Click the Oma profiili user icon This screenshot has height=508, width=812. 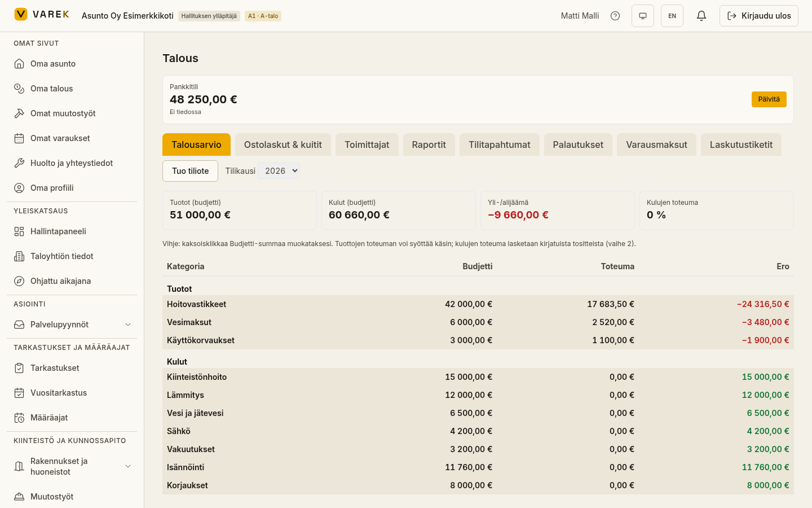coord(19,188)
